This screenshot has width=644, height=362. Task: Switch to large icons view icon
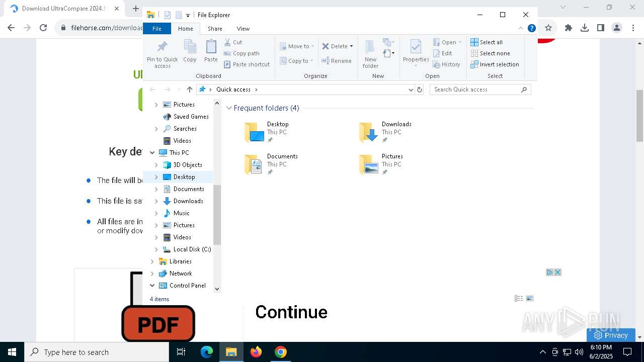(530, 299)
